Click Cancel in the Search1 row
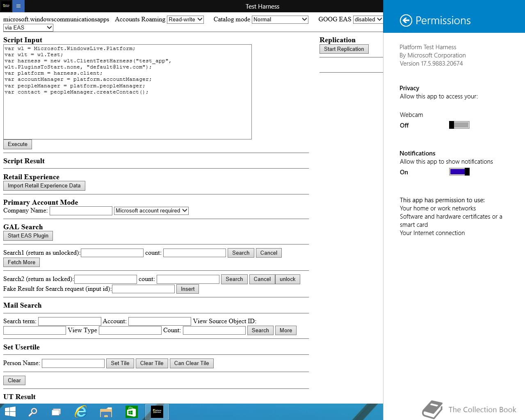525x420 pixels. click(269, 253)
